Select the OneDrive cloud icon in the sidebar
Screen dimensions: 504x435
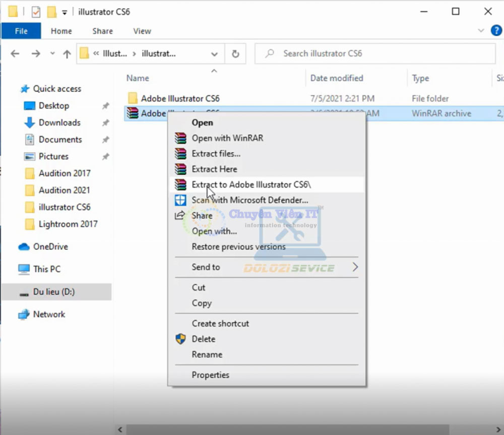[x=23, y=246]
